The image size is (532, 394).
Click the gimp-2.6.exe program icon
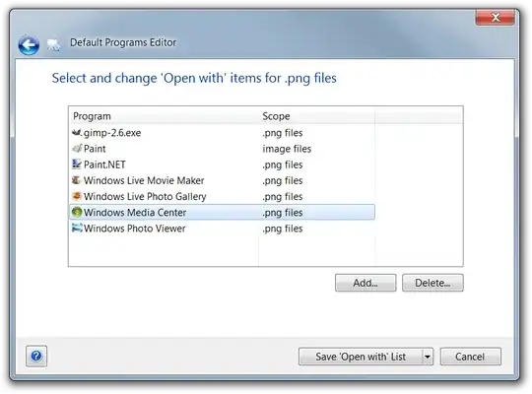(77, 132)
